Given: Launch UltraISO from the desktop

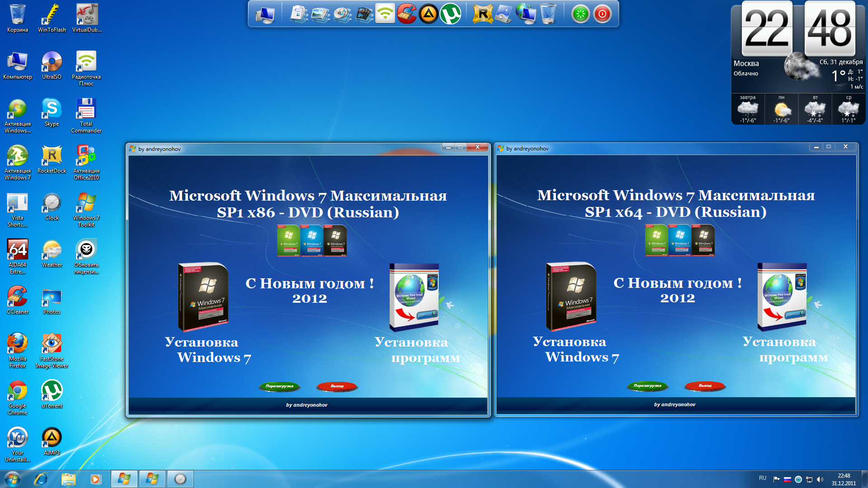Looking at the screenshot, I should (52, 65).
